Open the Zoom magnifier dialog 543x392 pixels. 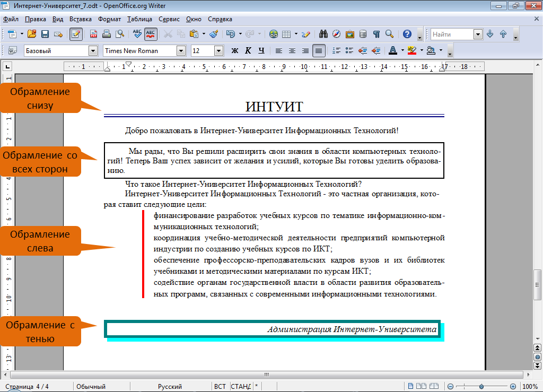[390, 34]
